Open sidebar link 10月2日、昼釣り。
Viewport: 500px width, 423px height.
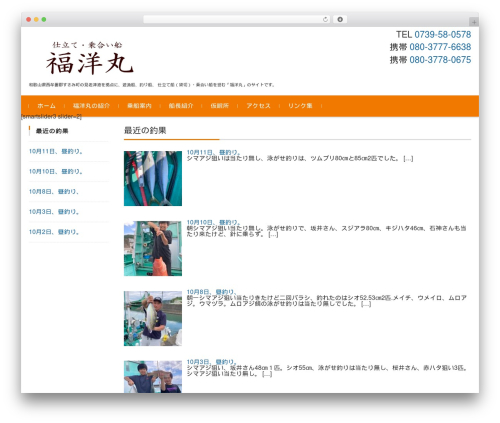[54, 232]
